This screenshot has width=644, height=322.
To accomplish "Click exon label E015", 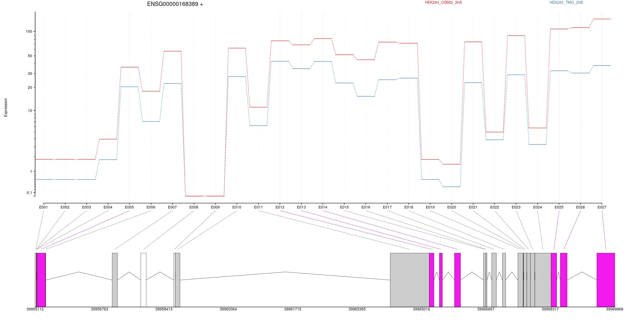I will pyautogui.click(x=344, y=207).
